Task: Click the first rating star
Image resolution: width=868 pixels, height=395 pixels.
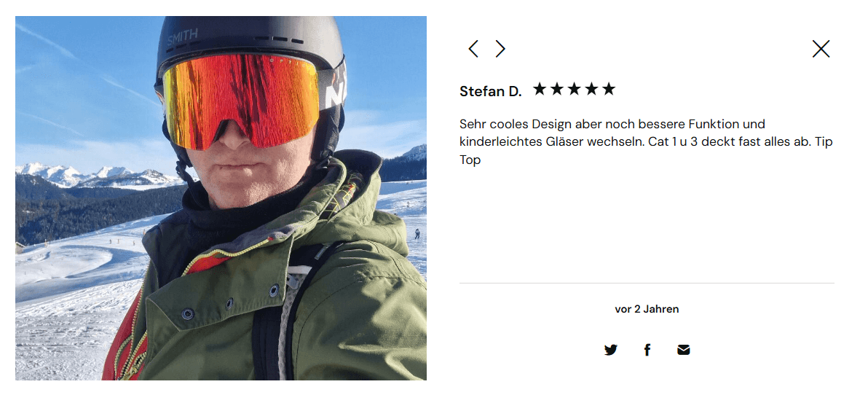Action: [540, 89]
